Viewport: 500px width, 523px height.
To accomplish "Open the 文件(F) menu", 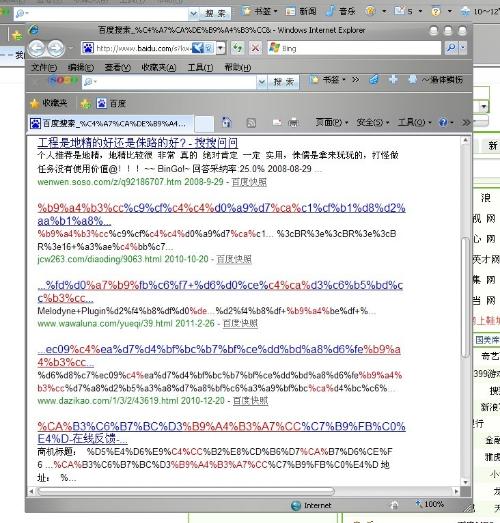I will [x=44, y=68].
